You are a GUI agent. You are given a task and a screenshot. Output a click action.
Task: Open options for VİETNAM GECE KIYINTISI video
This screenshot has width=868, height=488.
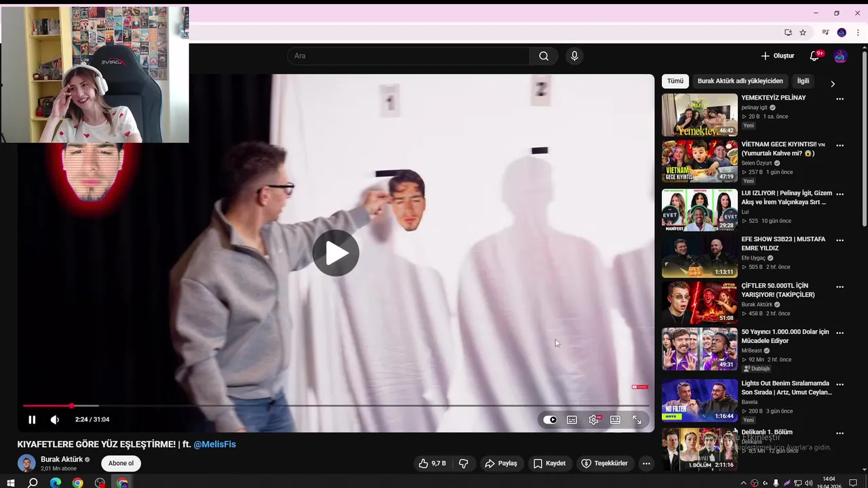(x=840, y=146)
